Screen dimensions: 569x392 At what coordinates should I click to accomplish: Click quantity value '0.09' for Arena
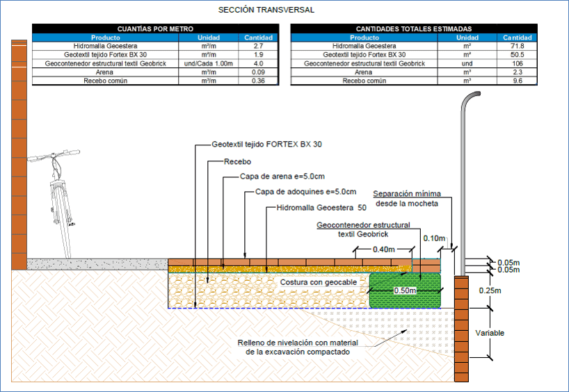click(x=258, y=72)
